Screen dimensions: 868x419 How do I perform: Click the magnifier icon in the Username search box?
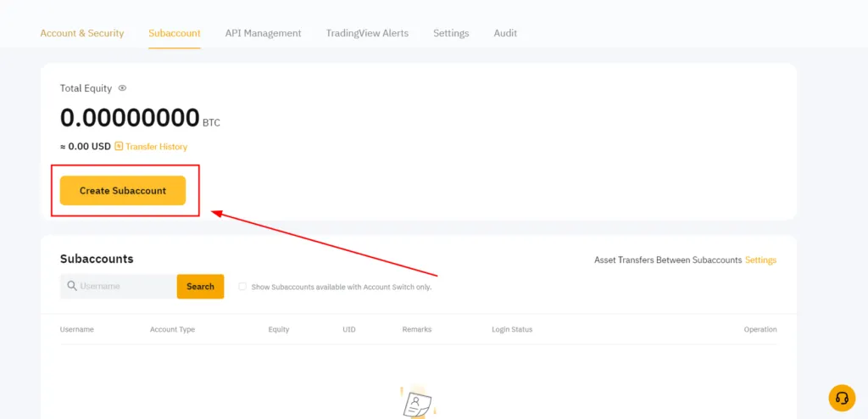pos(72,287)
